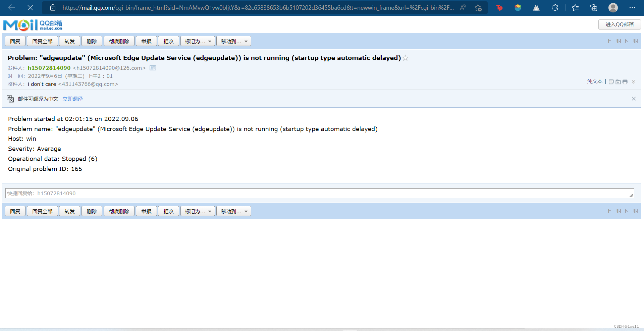Viewport: 644px width, 331px height.
Task: Open the fruit bowl extension icon
Action: 518,7
